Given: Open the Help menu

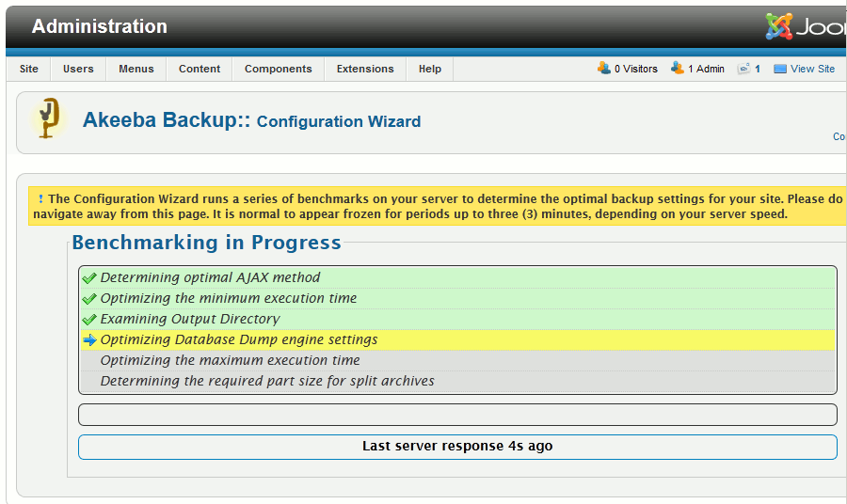Looking at the screenshot, I should coord(430,69).
